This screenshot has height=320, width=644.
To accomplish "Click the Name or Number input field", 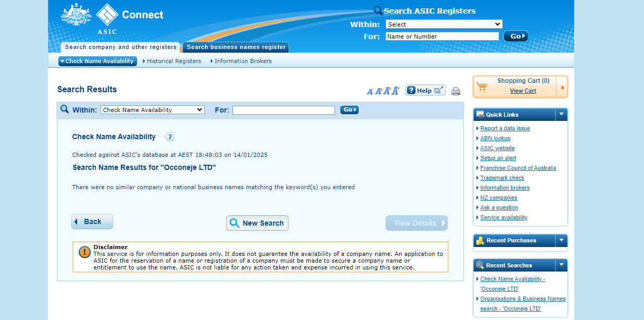I will [442, 36].
